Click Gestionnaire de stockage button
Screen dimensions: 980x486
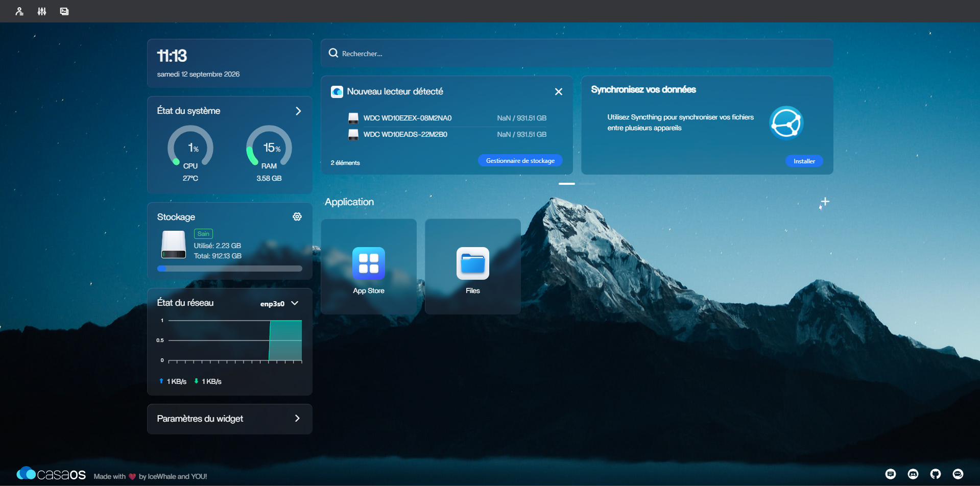pyautogui.click(x=520, y=161)
